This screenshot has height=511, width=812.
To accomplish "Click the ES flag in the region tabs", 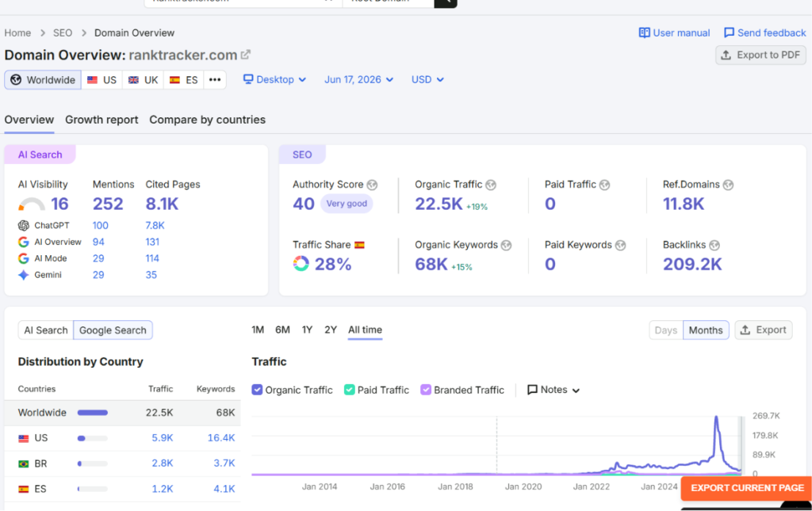I will coord(175,80).
